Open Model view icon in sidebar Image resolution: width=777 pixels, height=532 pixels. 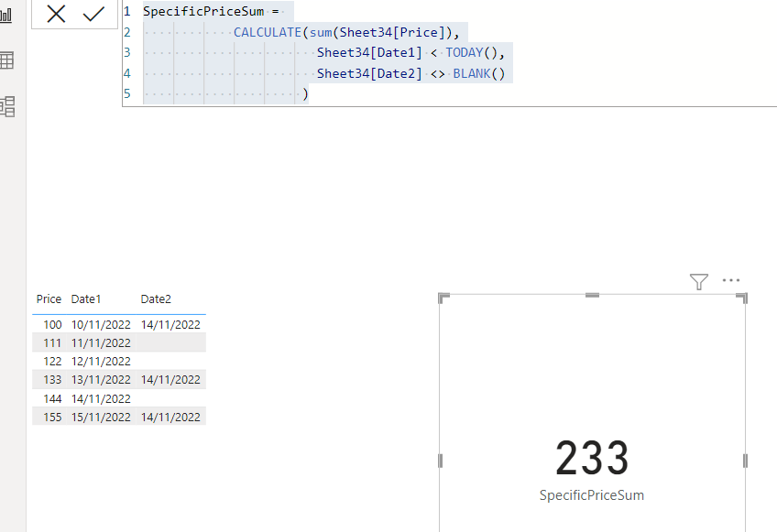click(7, 106)
